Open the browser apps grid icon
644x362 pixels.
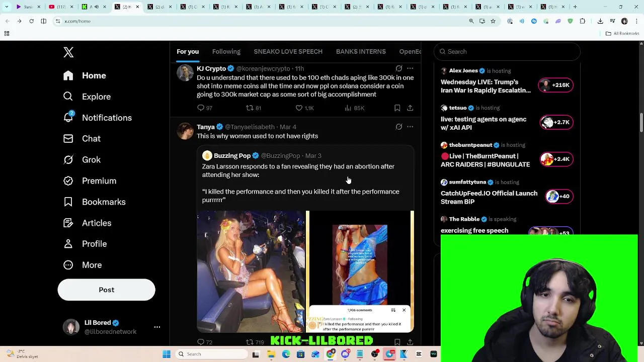(7, 34)
